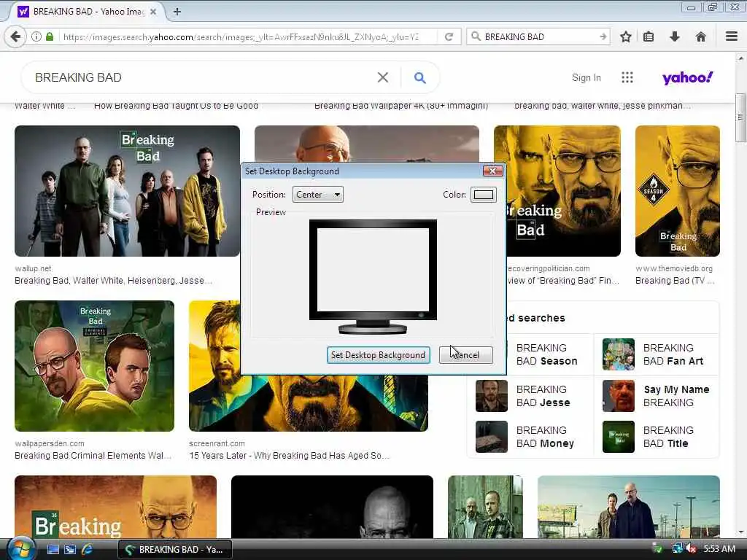
Task: Open the Position dropdown set to Center
Action: tap(318, 194)
